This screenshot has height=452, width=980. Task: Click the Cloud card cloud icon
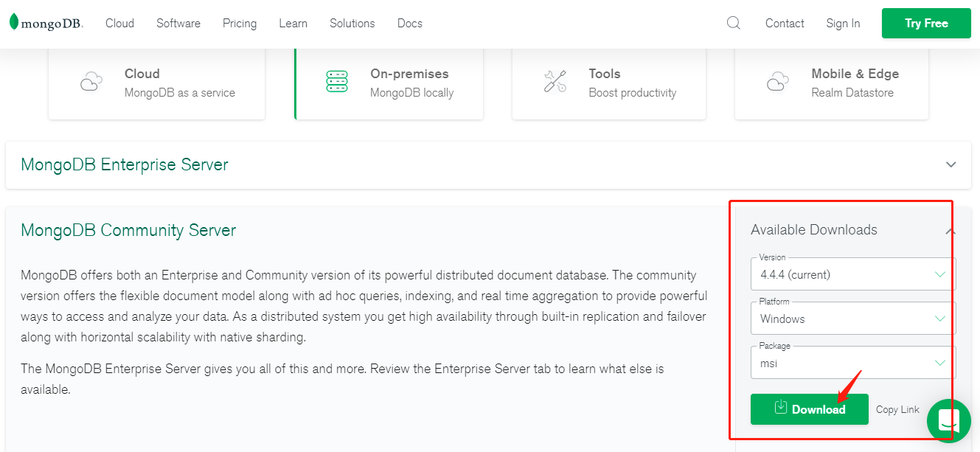click(x=91, y=82)
